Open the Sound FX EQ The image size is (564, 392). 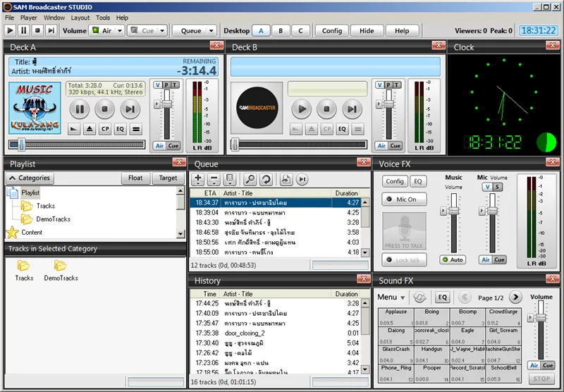(x=443, y=297)
